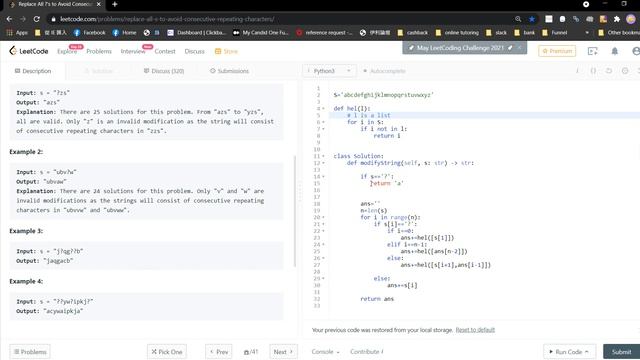
Task: Click the browser back arrow
Action: pyautogui.click(x=9, y=19)
